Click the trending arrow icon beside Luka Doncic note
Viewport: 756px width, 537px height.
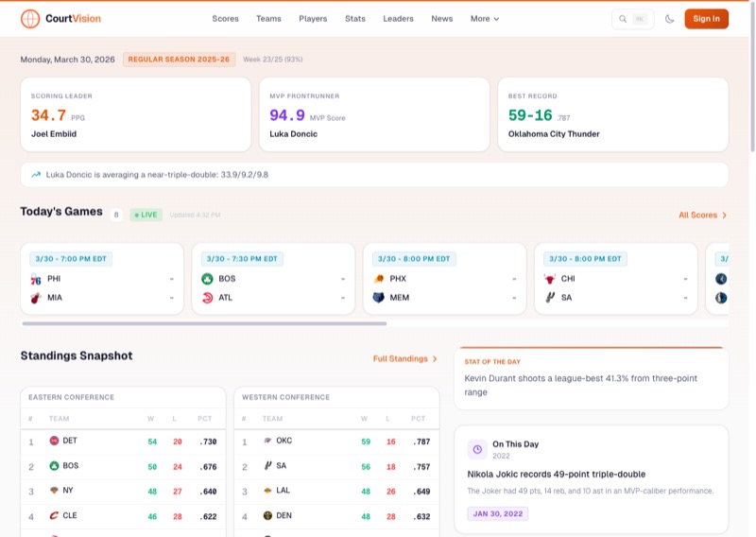pos(36,175)
